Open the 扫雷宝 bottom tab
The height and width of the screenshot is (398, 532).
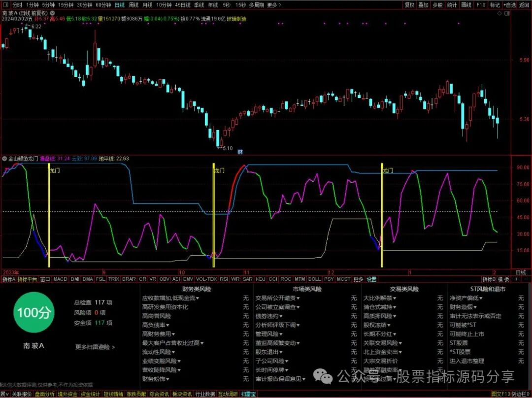pyautogui.click(x=248, y=394)
